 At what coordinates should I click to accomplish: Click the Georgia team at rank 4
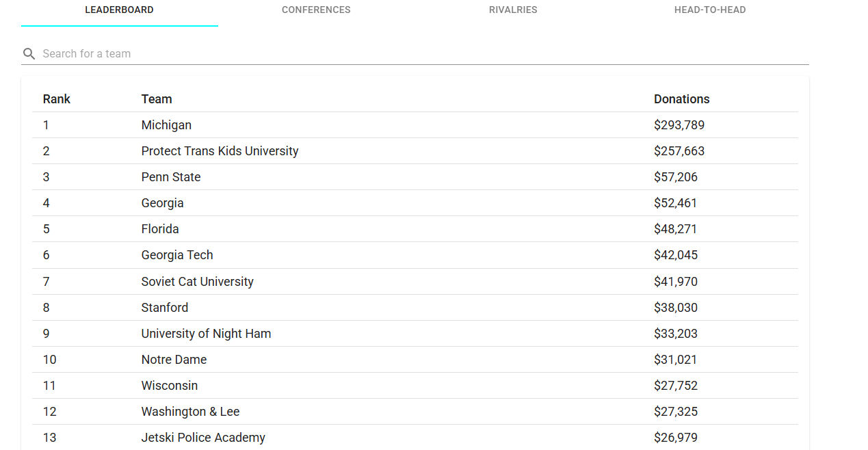pos(163,203)
